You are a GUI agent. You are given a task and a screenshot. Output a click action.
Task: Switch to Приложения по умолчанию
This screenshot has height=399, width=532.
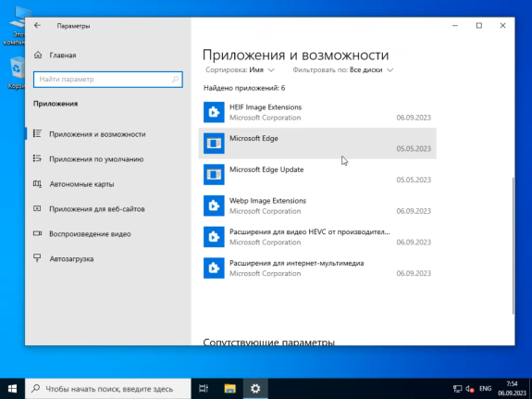[x=108, y=159]
